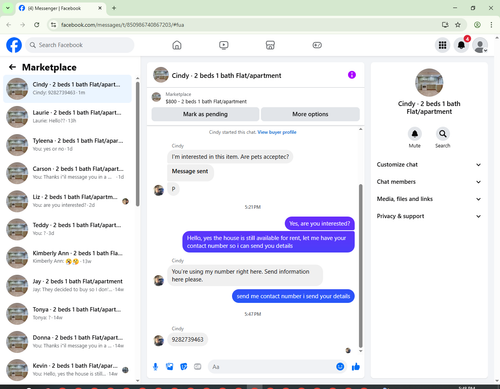
Task: Click the Mark as pending button
Action: pos(205,114)
